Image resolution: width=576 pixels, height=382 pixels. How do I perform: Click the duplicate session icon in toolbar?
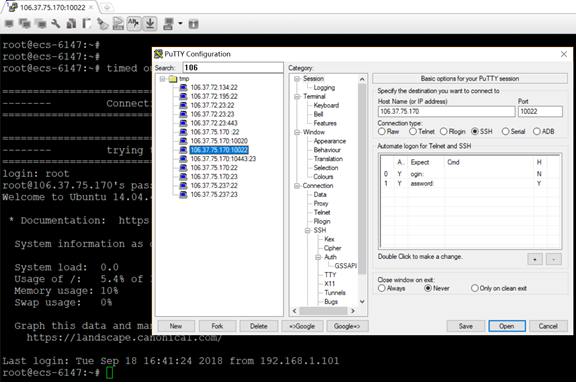[25, 24]
